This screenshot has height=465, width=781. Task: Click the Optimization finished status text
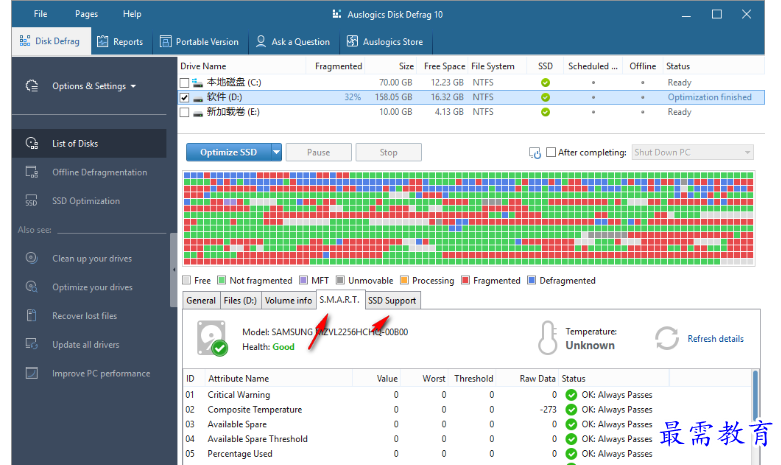[709, 97]
